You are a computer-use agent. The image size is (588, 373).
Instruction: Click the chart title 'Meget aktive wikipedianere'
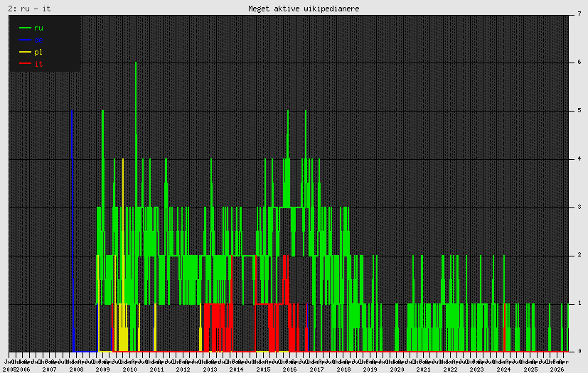pyautogui.click(x=304, y=9)
